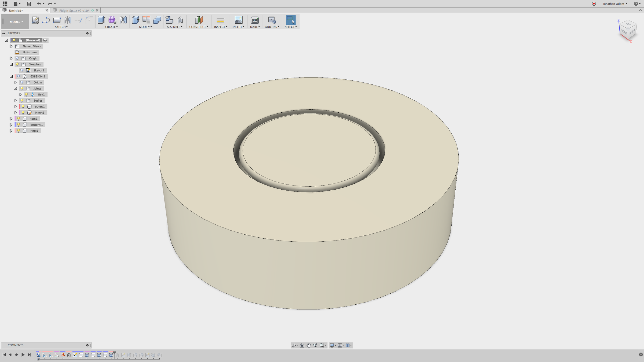The image size is (644, 362).
Task: Open the MODIFY menu
Action: coord(145,27)
